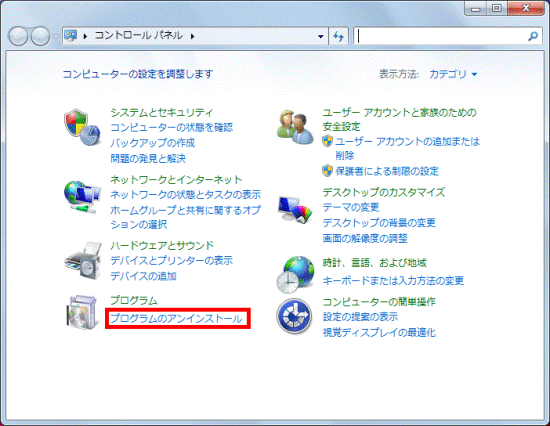Expand the breadcrumb arrow before コントロール パネル
550x426 pixels.
[85, 36]
